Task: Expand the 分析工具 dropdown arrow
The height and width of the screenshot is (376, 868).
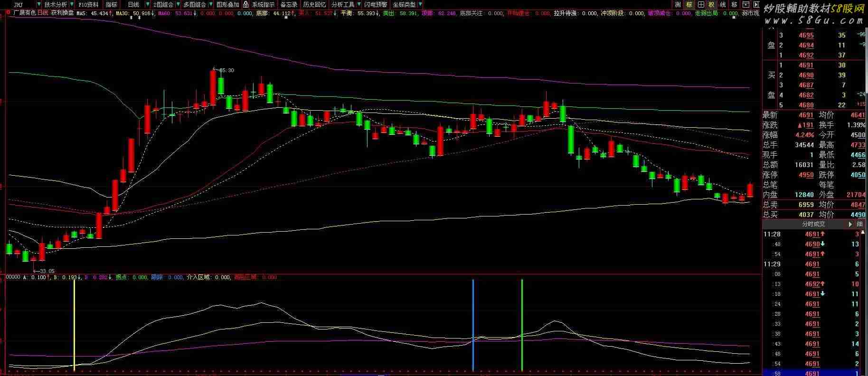Action: (358, 4)
